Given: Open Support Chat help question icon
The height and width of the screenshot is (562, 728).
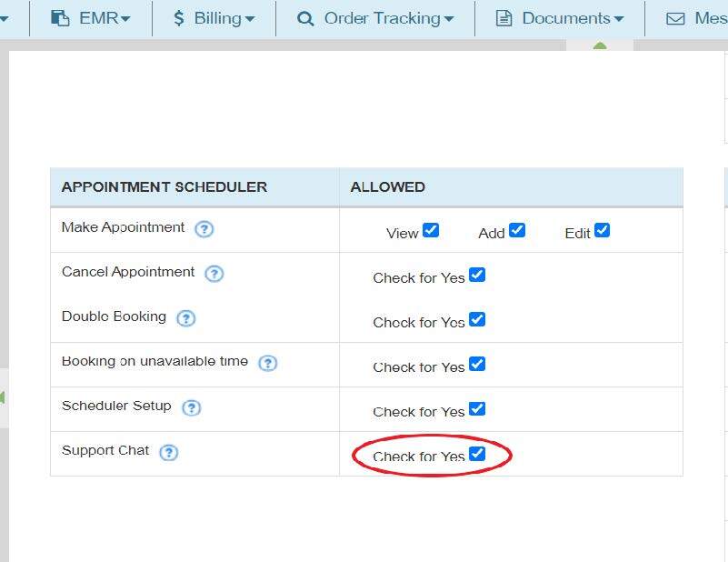Looking at the screenshot, I should pyautogui.click(x=169, y=452).
